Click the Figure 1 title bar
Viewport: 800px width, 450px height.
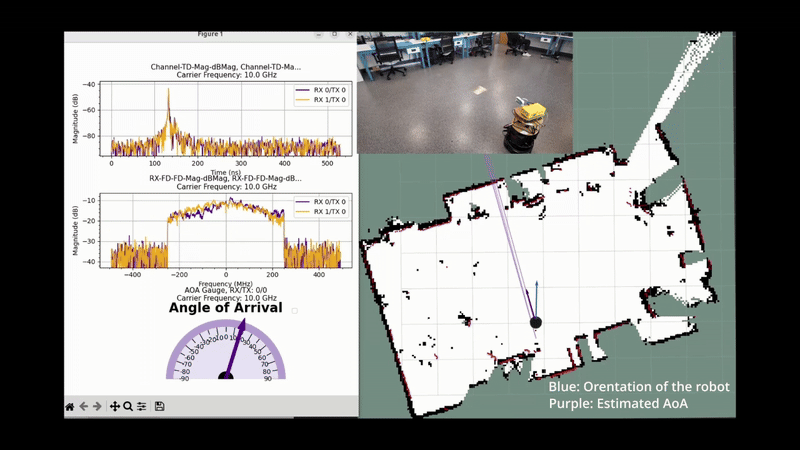click(x=210, y=34)
